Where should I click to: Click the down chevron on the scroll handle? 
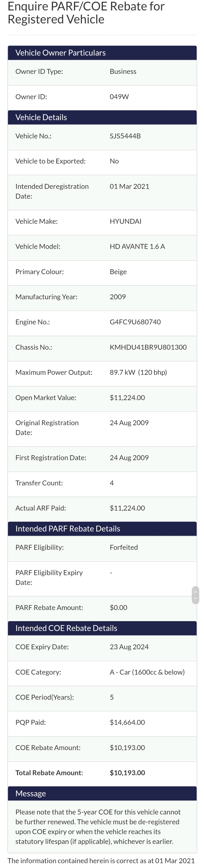(195, 598)
